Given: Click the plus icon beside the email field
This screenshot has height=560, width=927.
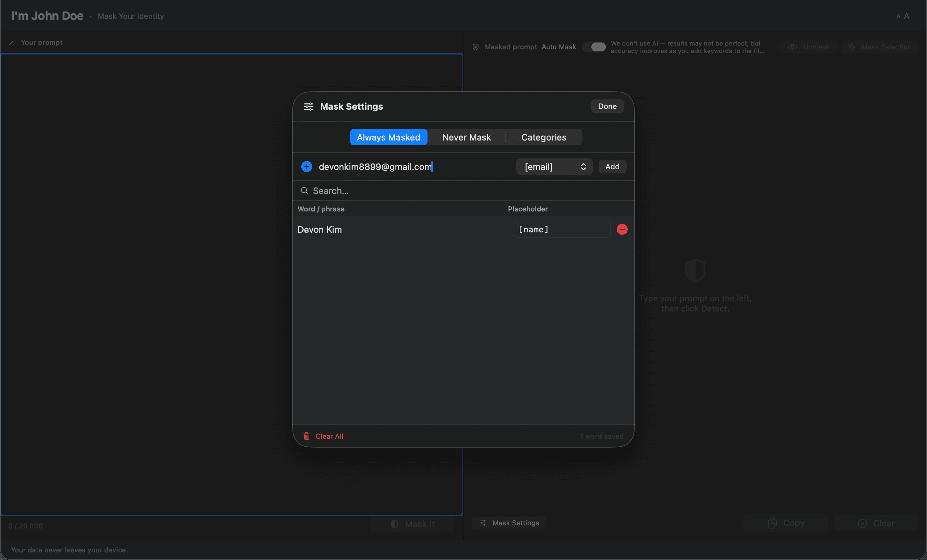Looking at the screenshot, I should (x=306, y=167).
